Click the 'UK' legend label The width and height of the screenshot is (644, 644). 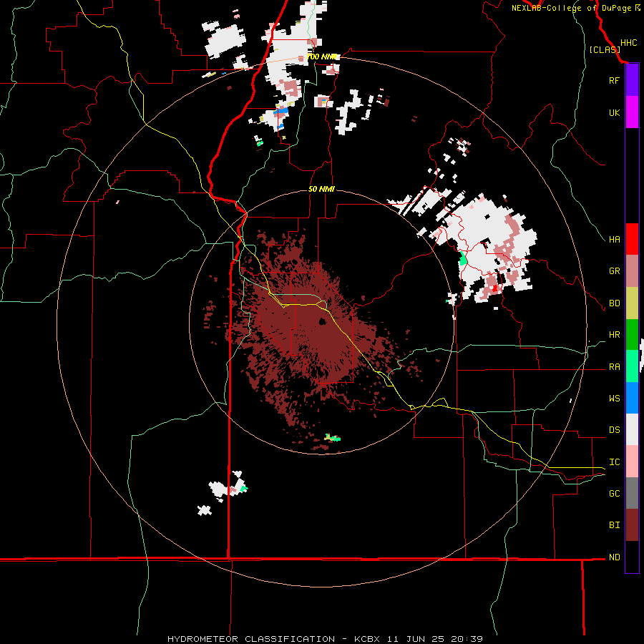614,112
